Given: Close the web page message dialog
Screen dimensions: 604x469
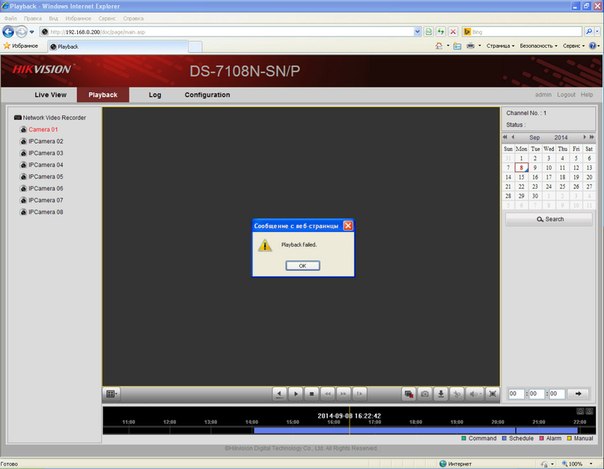Looking at the screenshot, I should [x=348, y=226].
